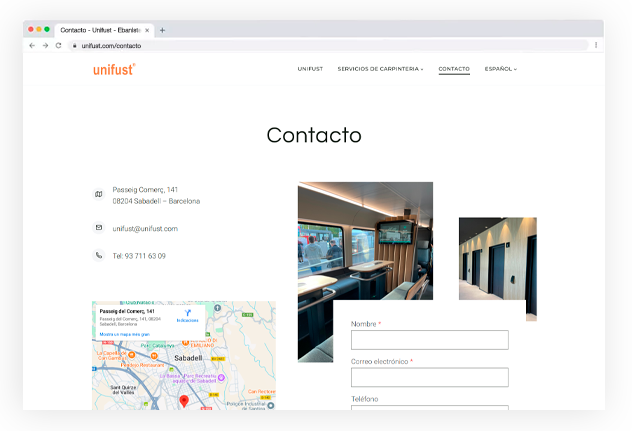Close the Contacto - Unifust tab
This screenshot has width=632, height=431.
coord(147,30)
